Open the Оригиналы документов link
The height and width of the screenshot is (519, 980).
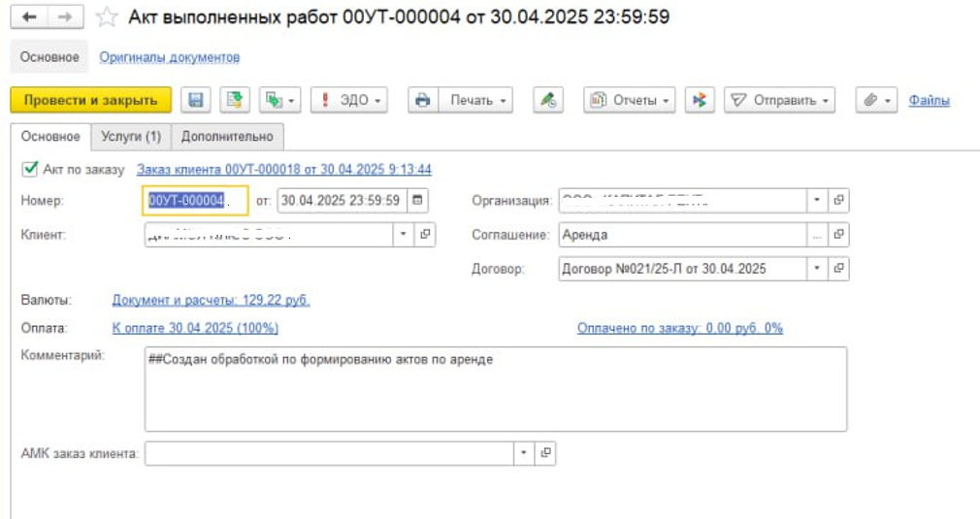[170, 57]
